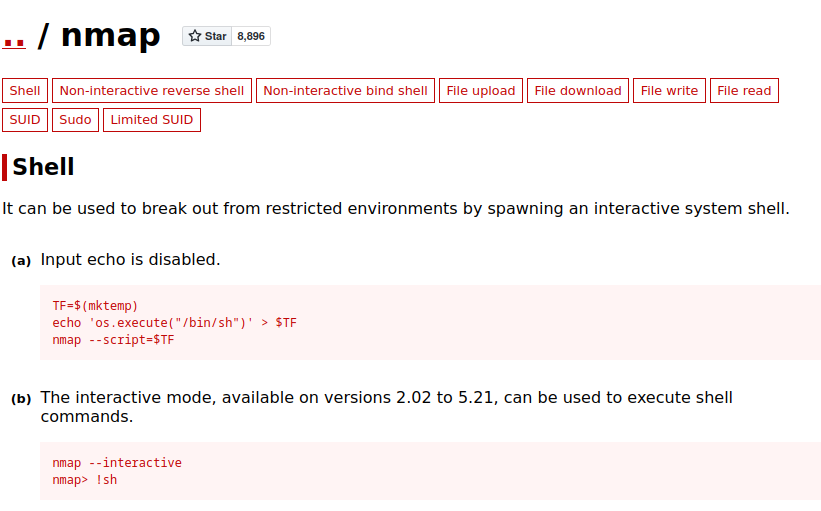Viewport: 821px width, 511px height.
Task: Open the SUID function tag
Action: click(x=25, y=120)
